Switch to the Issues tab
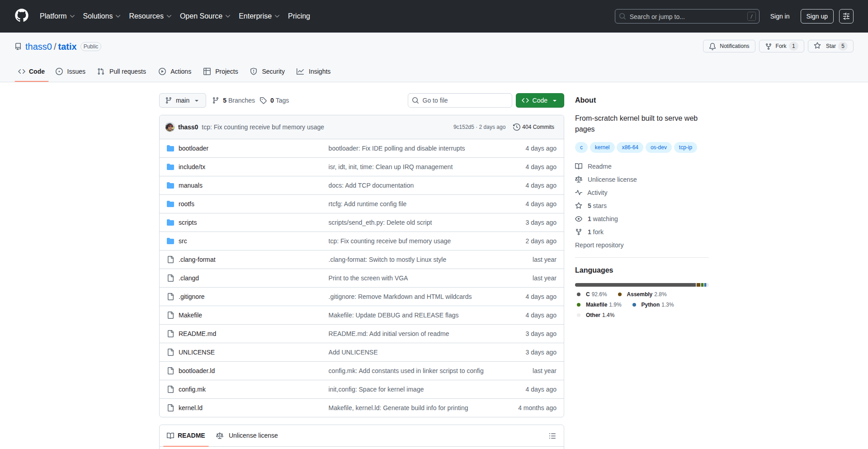 [71, 71]
